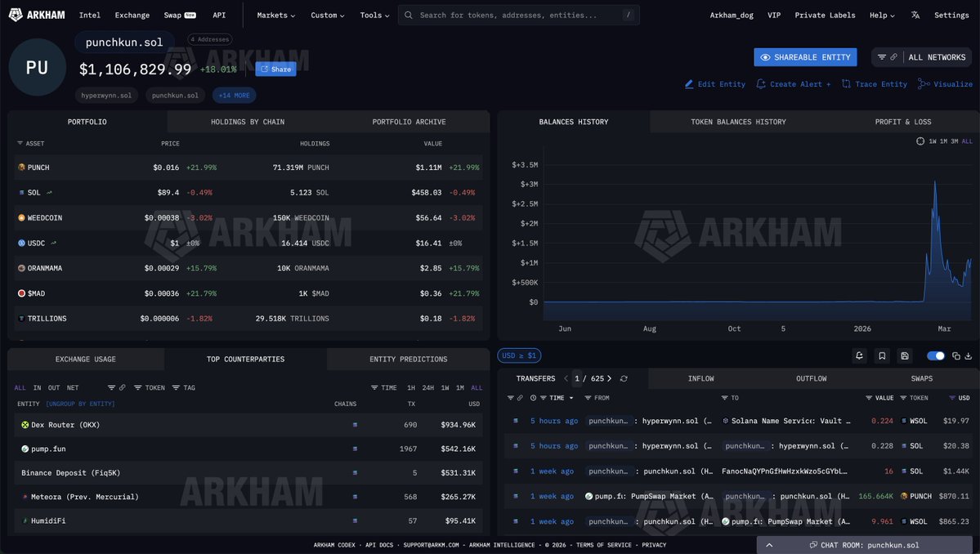Screen dimensions: 980x554
Task: Click the search tokens and addresses field
Action: 518,15
